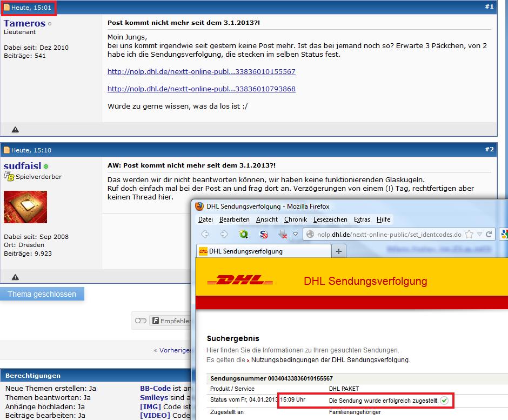Open the Chronik menu

point(296,219)
